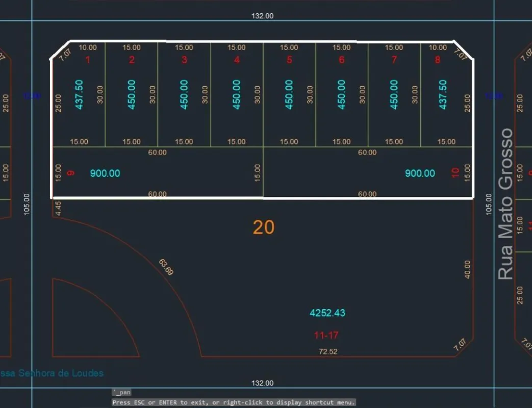Select the bottom 132.00 dimension text

pyautogui.click(x=262, y=383)
